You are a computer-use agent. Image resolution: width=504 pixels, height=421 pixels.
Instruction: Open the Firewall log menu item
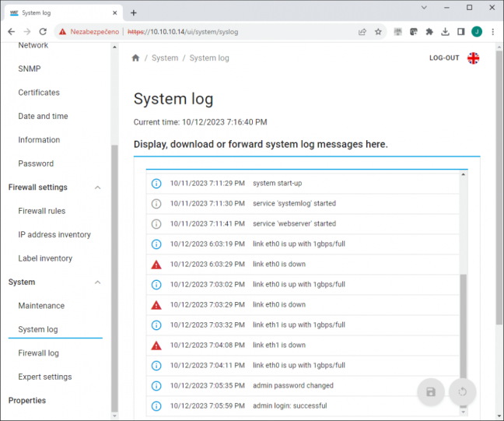tap(39, 353)
